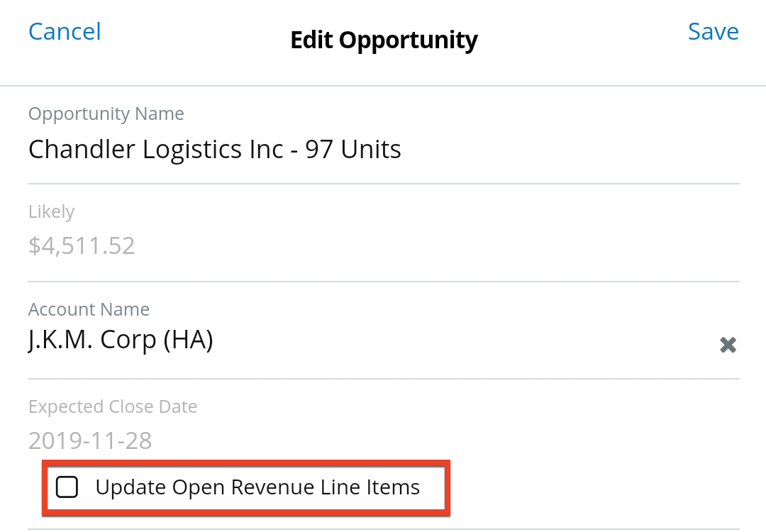Image resolution: width=766 pixels, height=532 pixels.
Task: Save the opportunity changes
Action: click(713, 32)
